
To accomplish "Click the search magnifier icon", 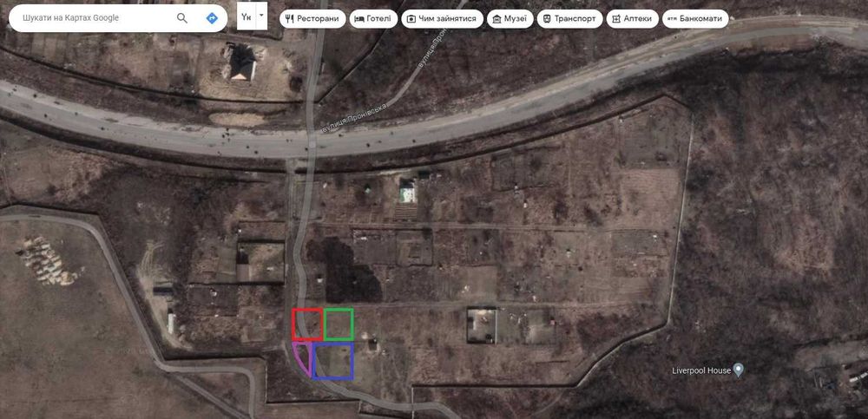I will (x=182, y=18).
